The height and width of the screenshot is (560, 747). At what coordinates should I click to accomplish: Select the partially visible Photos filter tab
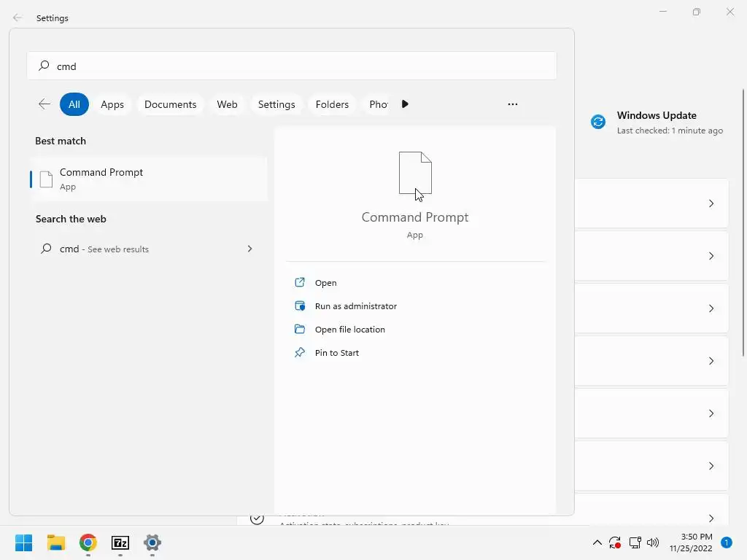pos(379,104)
